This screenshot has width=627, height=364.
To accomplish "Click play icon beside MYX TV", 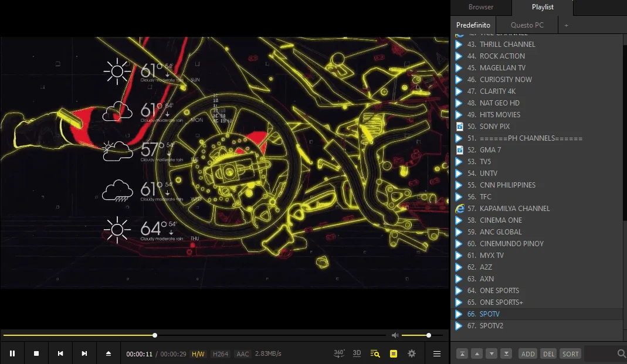I will pyautogui.click(x=459, y=256).
